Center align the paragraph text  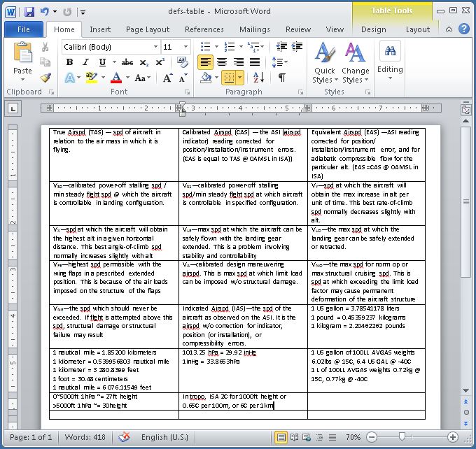[x=222, y=62]
